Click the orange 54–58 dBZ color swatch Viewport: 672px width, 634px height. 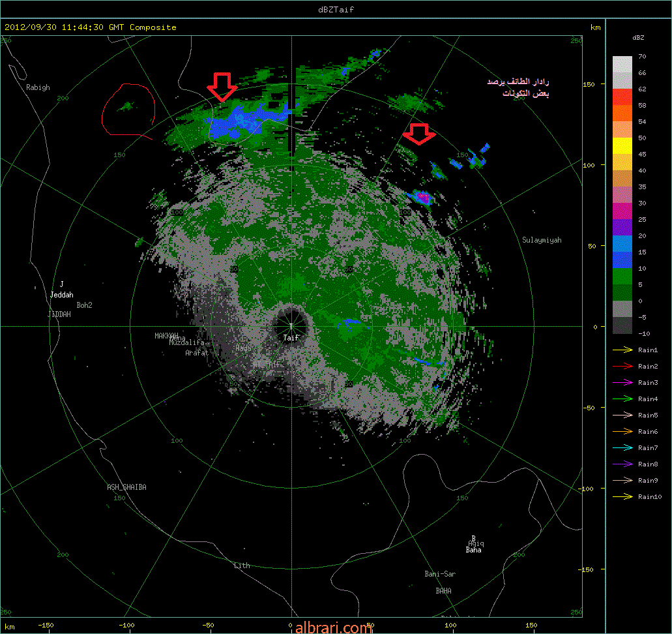622,113
